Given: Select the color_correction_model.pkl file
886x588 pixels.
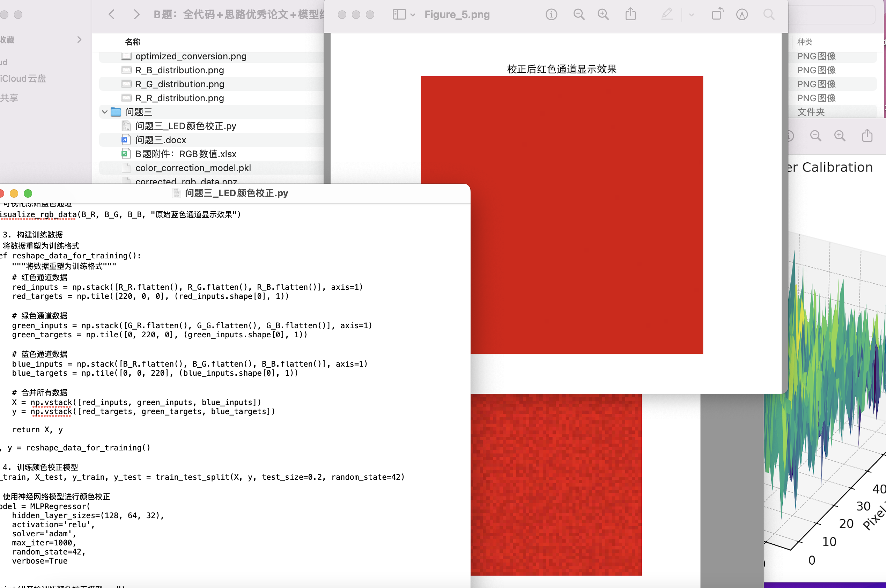Looking at the screenshot, I should [193, 168].
